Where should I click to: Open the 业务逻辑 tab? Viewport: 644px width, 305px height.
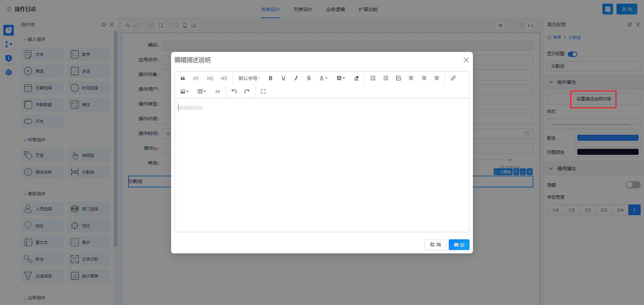point(335,9)
